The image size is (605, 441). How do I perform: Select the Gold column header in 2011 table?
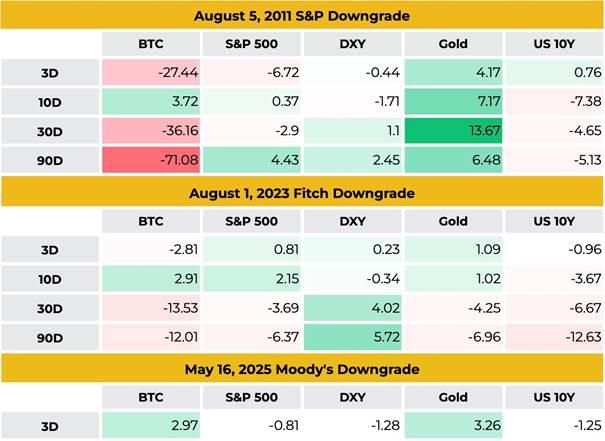(x=452, y=45)
